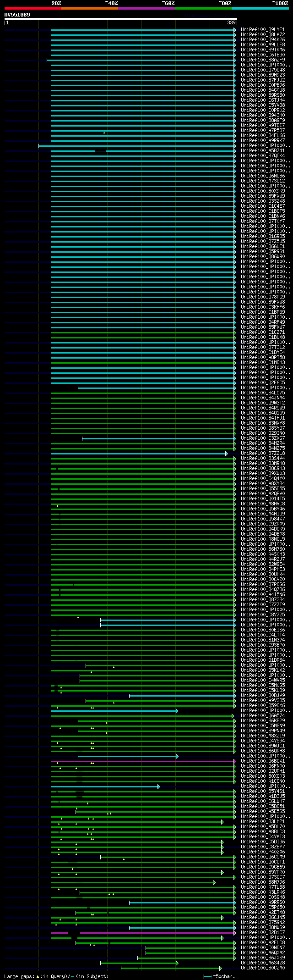This screenshot has height=980, width=293.
Task: Open hit UniRef100_A9LLE8
Action: [263, 45]
